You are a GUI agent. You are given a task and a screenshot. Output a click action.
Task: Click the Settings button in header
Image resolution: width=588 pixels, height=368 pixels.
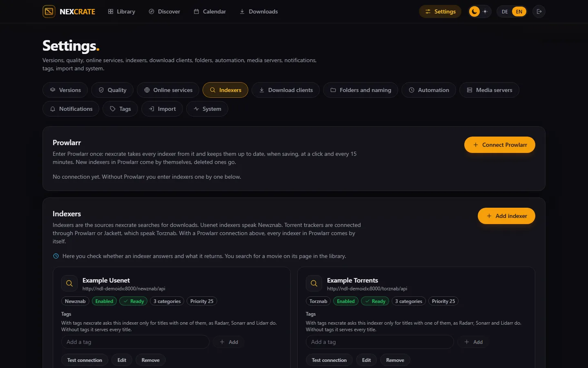pos(440,11)
